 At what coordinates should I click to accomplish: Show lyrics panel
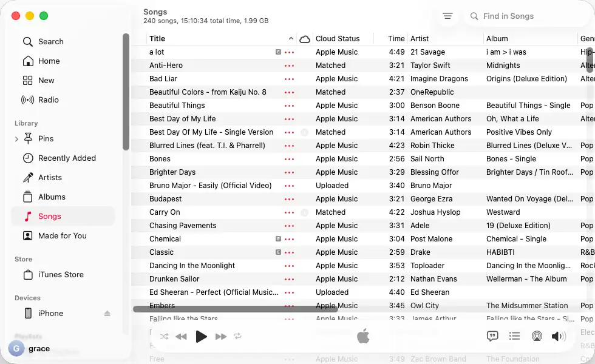(x=492, y=336)
